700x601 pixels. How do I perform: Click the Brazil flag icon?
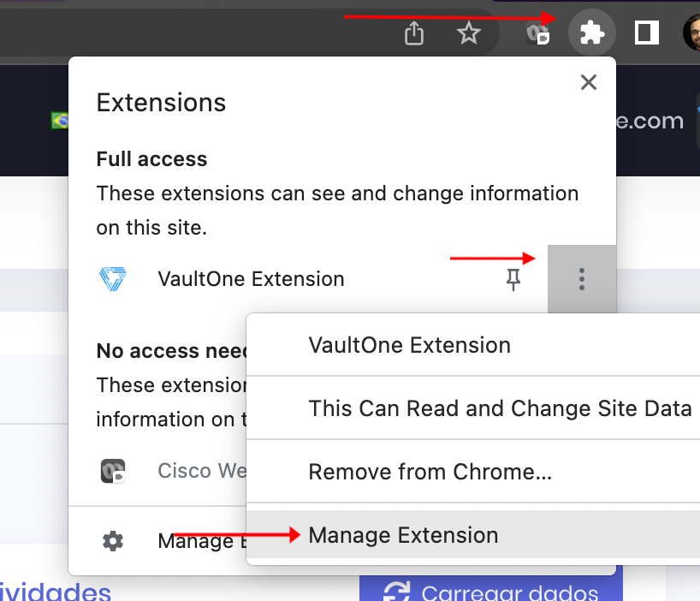59,121
